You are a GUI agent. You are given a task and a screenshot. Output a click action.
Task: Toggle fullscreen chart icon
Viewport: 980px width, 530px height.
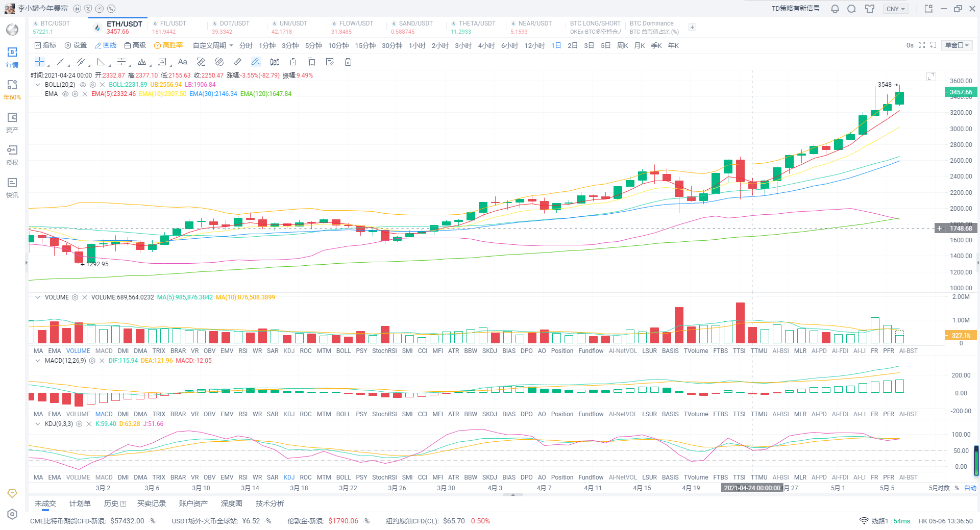pyautogui.click(x=922, y=45)
